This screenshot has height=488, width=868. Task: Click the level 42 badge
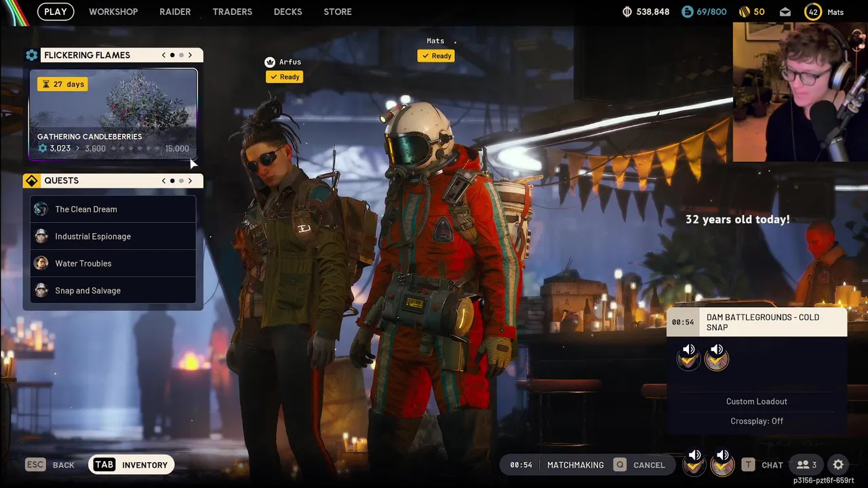(812, 12)
